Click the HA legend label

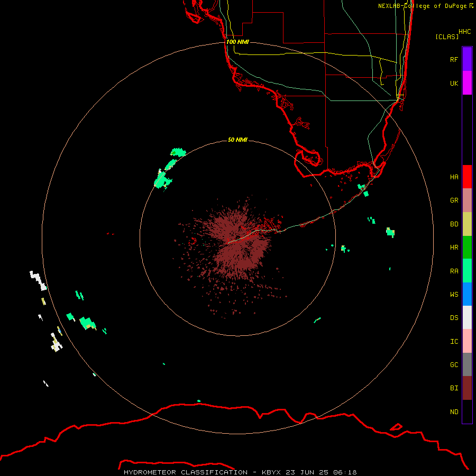click(x=454, y=177)
